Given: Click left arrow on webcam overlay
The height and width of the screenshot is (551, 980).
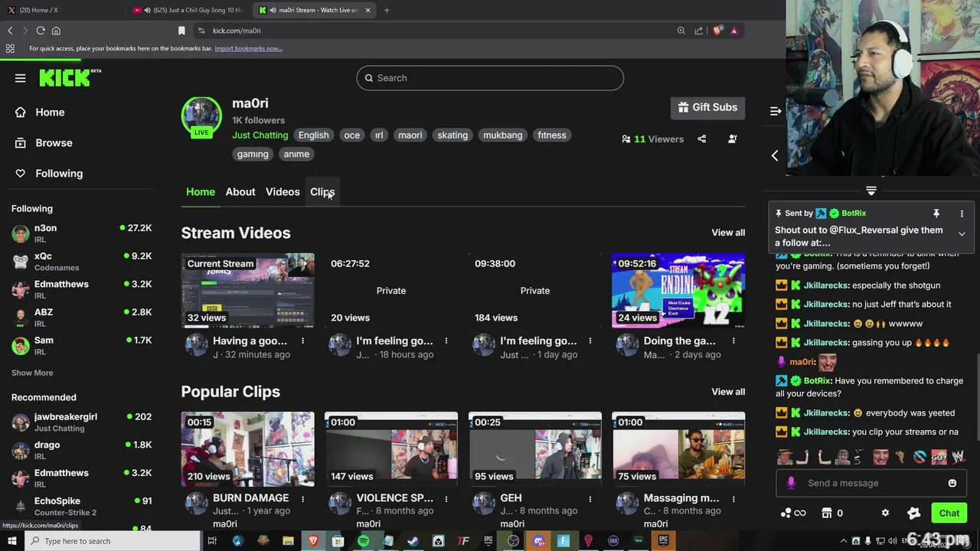Looking at the screenshot, I should [775, 155].
